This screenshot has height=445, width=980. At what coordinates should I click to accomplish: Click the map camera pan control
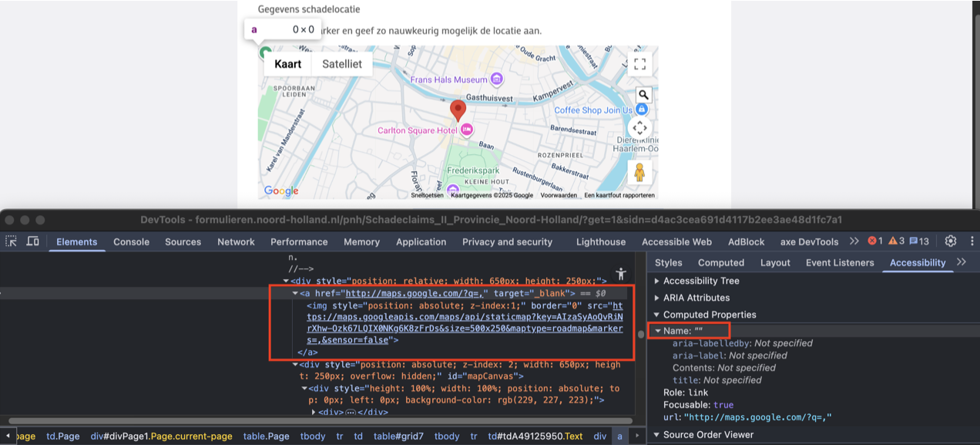[x=639, y=128]
